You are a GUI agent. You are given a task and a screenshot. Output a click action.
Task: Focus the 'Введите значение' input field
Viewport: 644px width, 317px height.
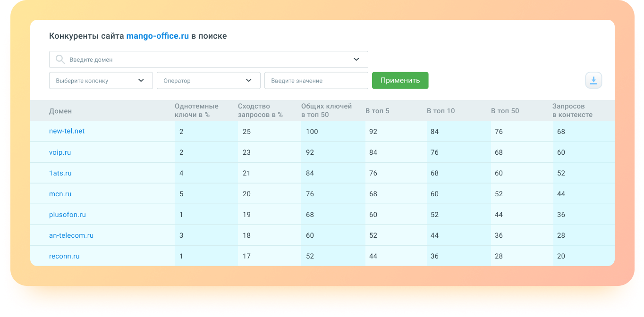pyautogui.click(x=316, y=81)
